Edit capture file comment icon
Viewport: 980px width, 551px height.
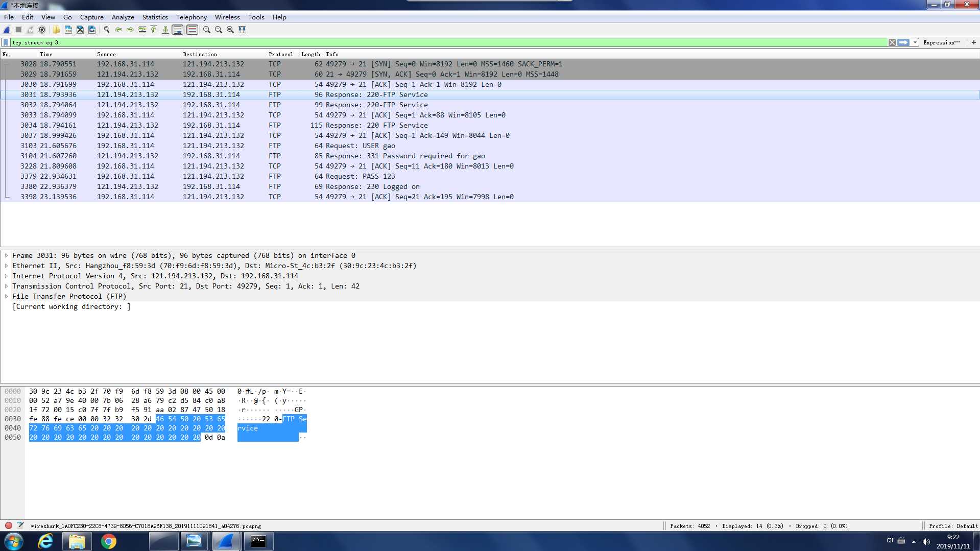[x=20, y=525]
